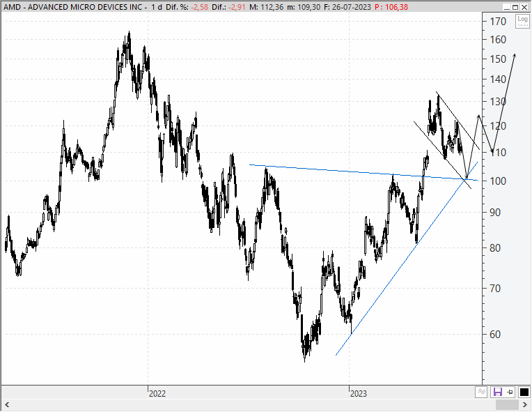Click the '1 d' timeframe label
This screenshot has height=412, width=532.
point(156,7)
